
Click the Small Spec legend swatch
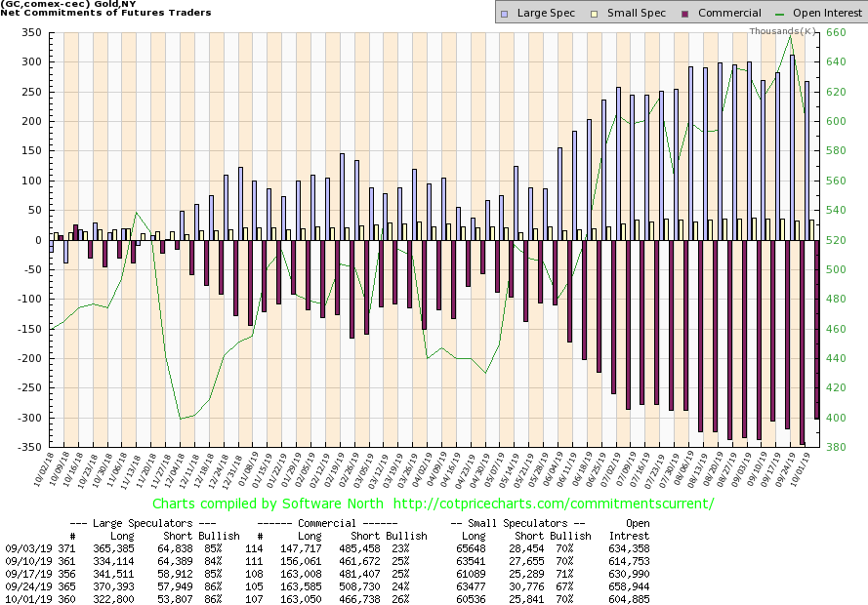click(x=584, y=14)
